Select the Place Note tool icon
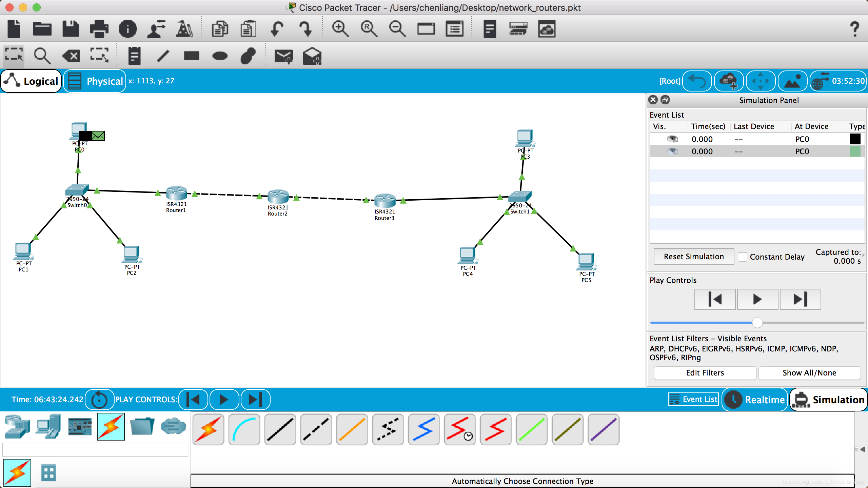 point(134,56)
